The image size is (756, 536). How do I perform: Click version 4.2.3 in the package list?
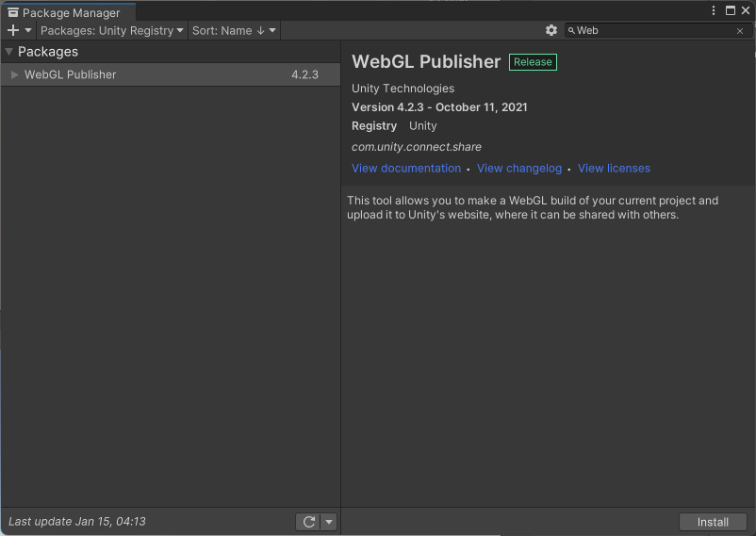tap(304, 74)
